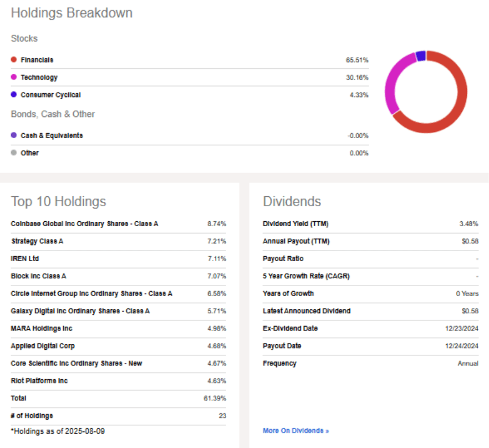This screenshot has height=448, width=489.
Task: Click the magenta Technology legend dot
Action: [13, 77]
